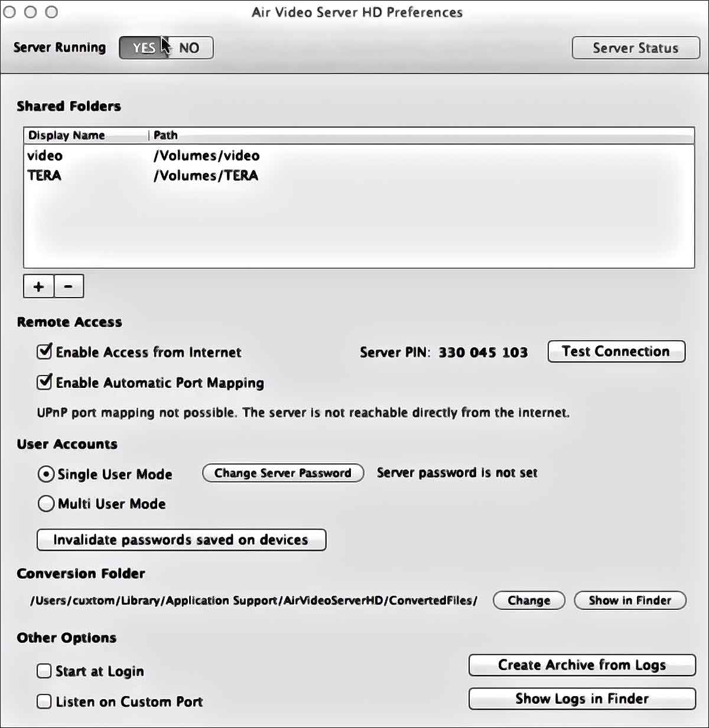Image resolution: width=709 pixels, height=728 pixels.
Task: Click Show Logs in Finder
Action: [582, 698]
